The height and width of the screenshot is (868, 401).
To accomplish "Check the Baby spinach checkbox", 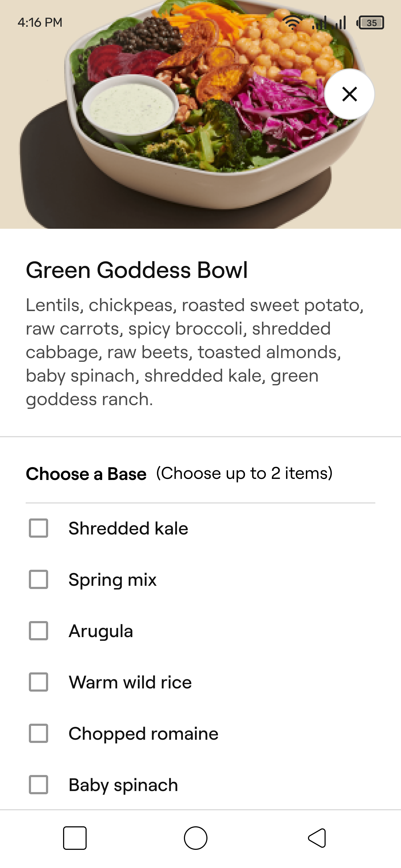I will (x=38, y=784).
